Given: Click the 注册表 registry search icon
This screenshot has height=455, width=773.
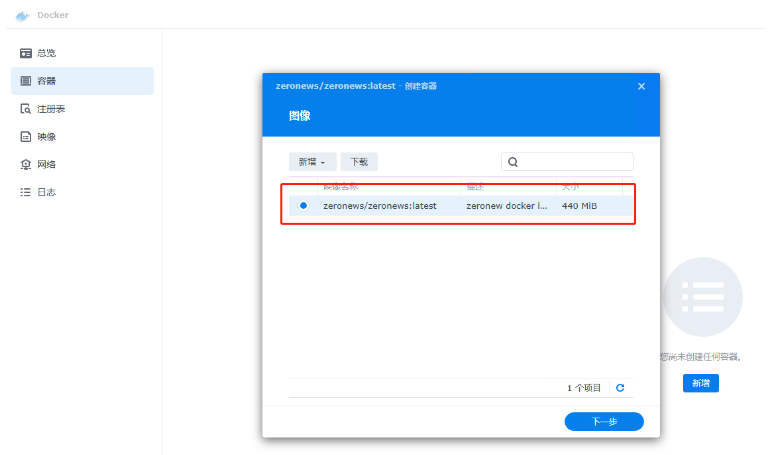Looking at the screenshot, I should pyautogui.click(x=26, y=109).
